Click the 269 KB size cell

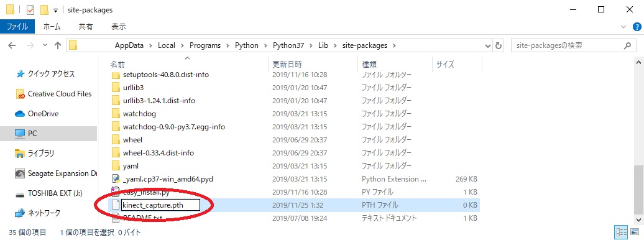[466, 179]
